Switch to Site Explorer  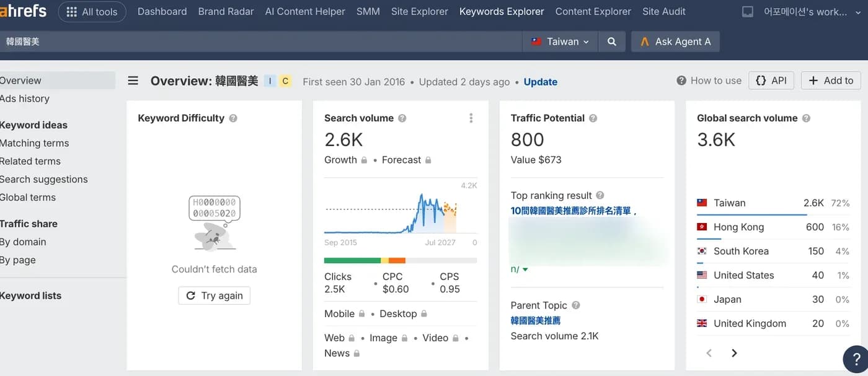click(420, 11)
